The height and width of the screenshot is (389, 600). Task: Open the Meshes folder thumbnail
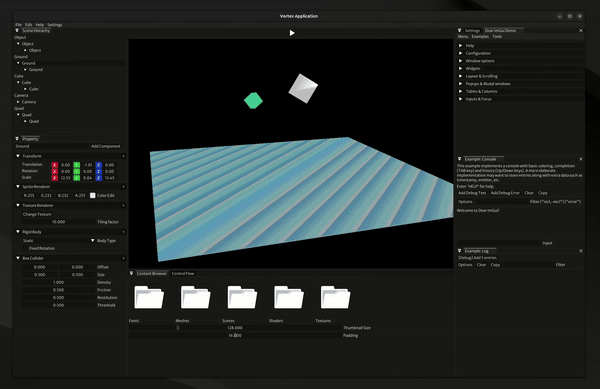point(196,297)
